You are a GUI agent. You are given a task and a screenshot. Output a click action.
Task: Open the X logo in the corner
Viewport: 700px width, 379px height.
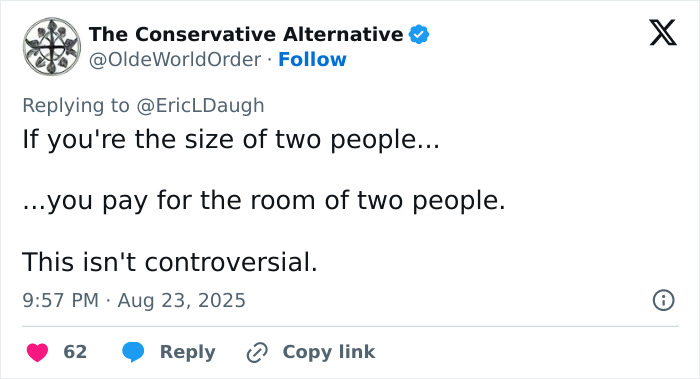pos(663,33)
